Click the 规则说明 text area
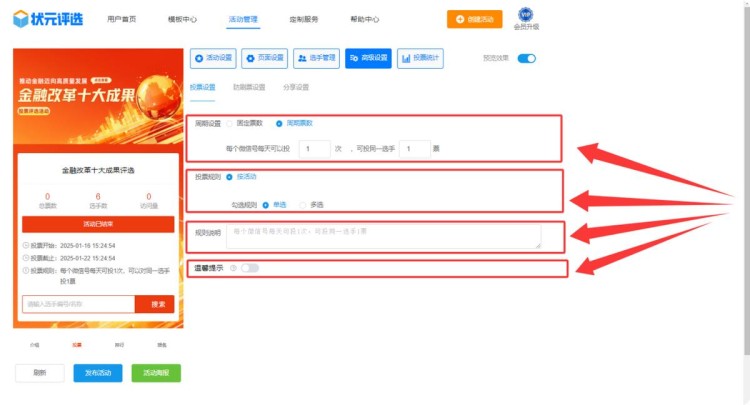Viewport: 750px width, 405px height. (x=383, y=236)
